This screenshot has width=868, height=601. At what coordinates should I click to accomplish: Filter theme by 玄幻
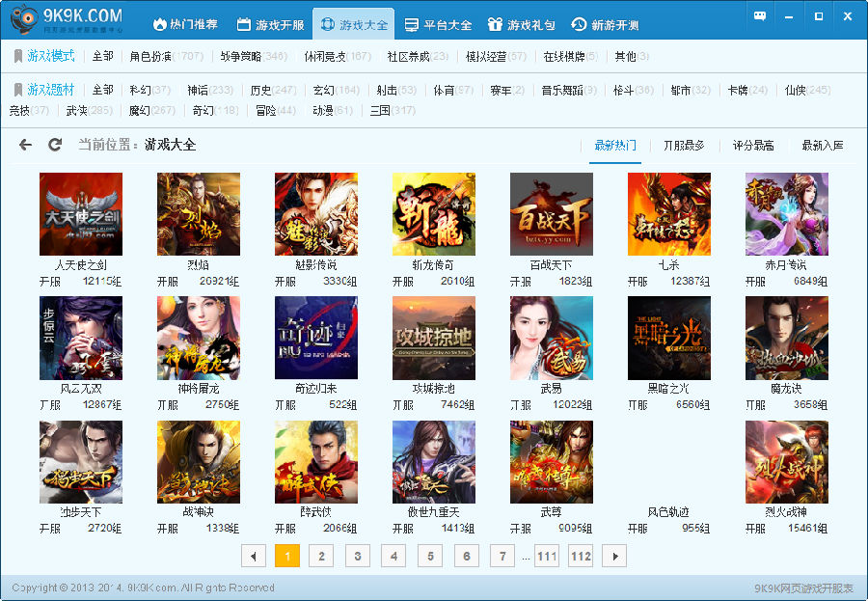(337, 90)
